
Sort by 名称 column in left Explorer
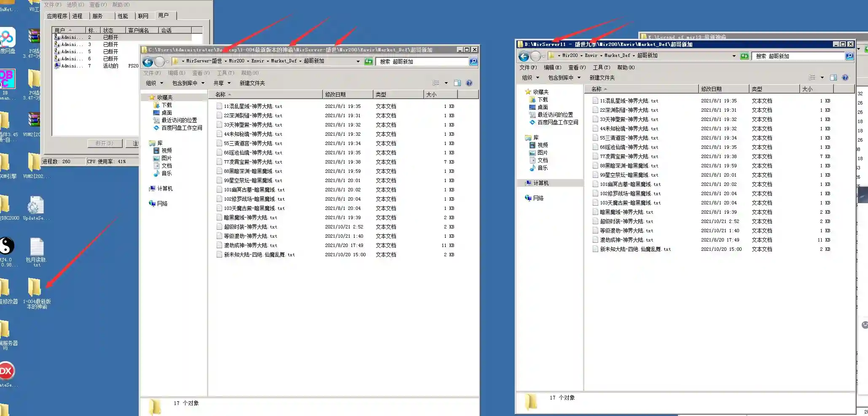[x=265, y=94]
